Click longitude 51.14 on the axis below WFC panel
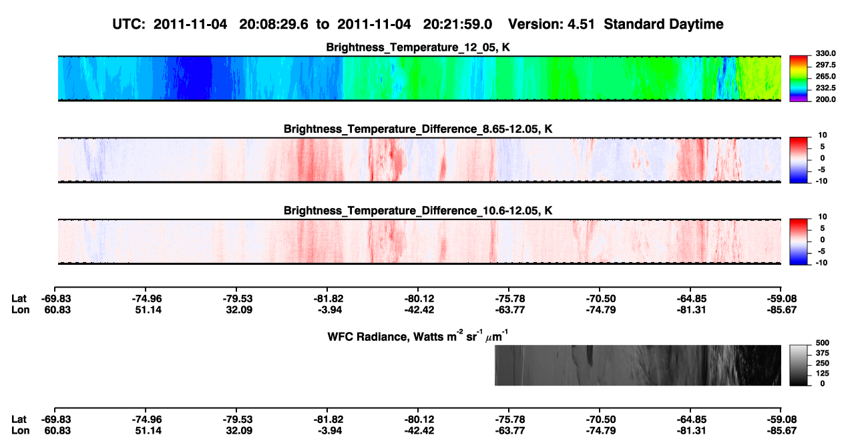 148,430
